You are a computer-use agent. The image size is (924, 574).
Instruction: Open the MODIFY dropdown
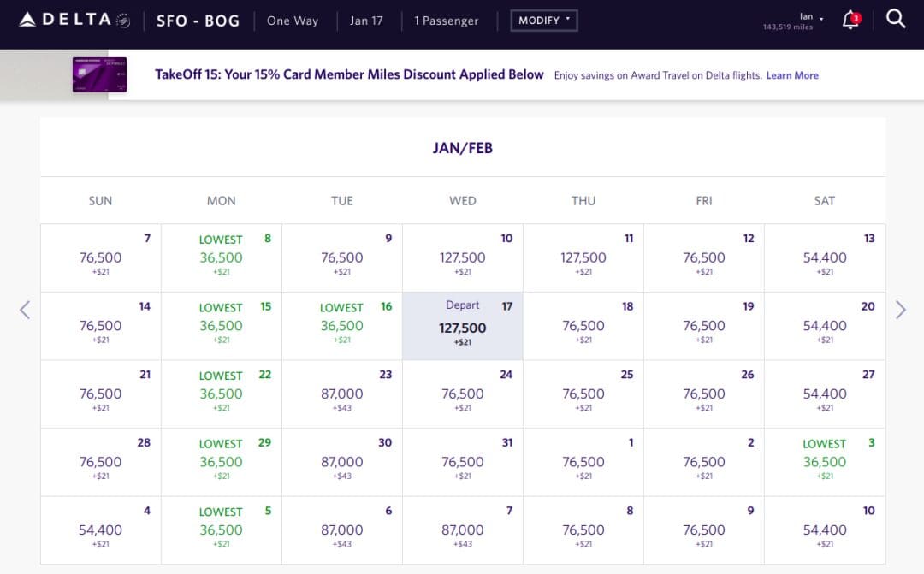[543, 20]
